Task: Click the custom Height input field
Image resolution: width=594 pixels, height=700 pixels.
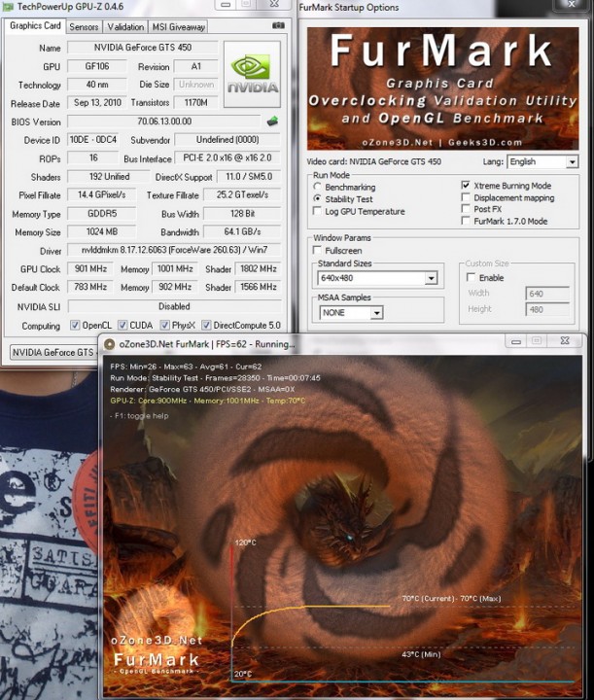Action: (547, 309)
